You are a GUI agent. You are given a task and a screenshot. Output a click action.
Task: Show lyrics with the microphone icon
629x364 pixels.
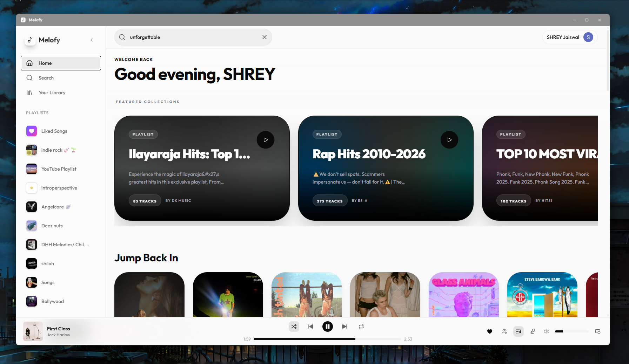(533, 331)
